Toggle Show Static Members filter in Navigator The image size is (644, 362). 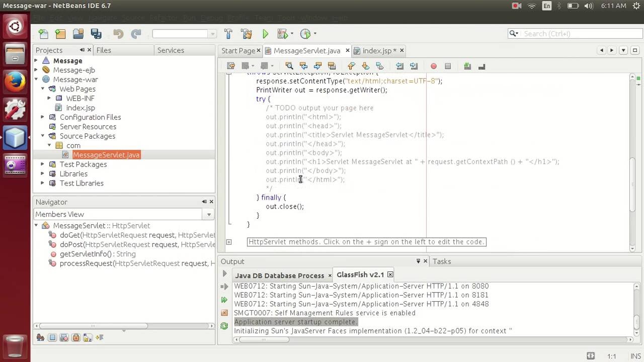click(64, 338)
